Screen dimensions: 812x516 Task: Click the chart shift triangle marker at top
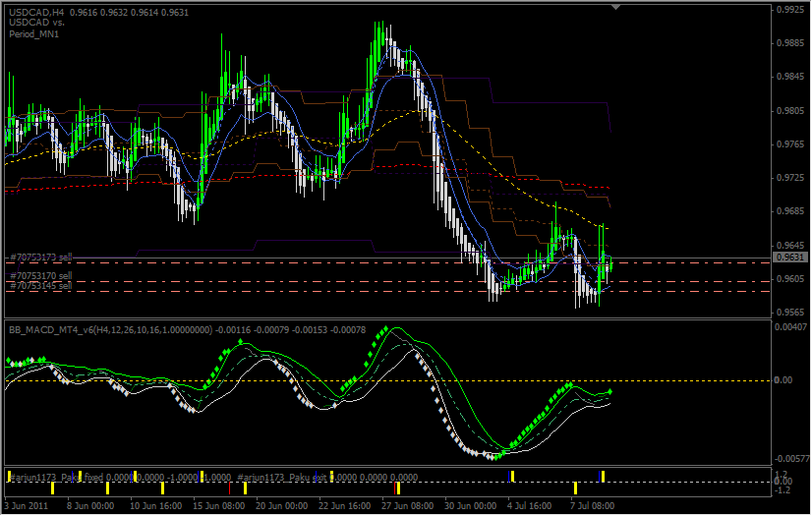tap(616, 8)
